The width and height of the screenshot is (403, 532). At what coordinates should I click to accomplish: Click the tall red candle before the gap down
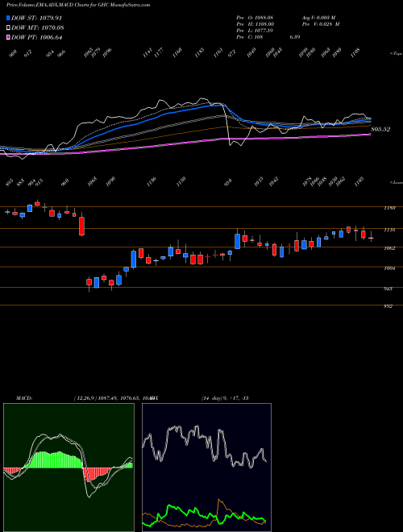point(81,225)
